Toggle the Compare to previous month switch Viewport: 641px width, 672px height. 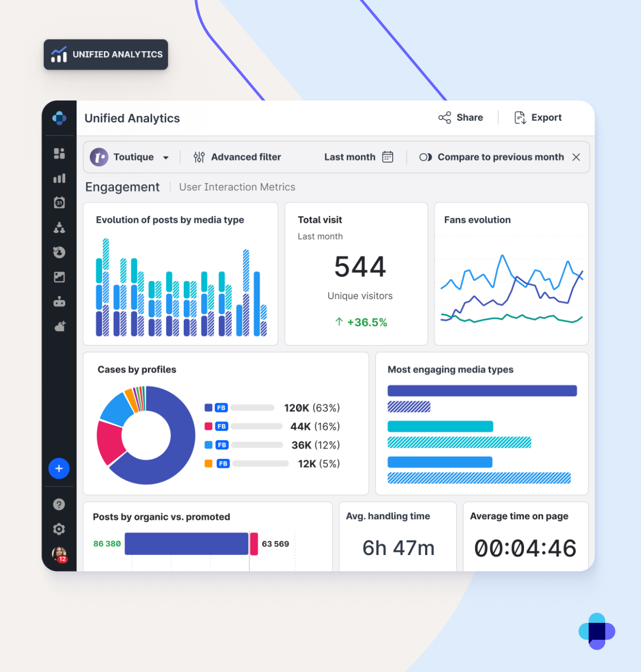point(426,157)
